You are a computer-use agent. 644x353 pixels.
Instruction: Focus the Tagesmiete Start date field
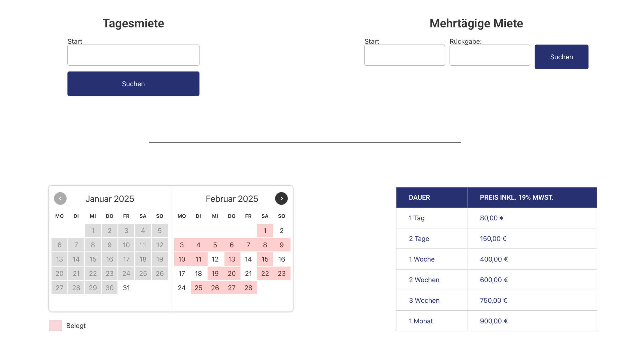[133, 55]
